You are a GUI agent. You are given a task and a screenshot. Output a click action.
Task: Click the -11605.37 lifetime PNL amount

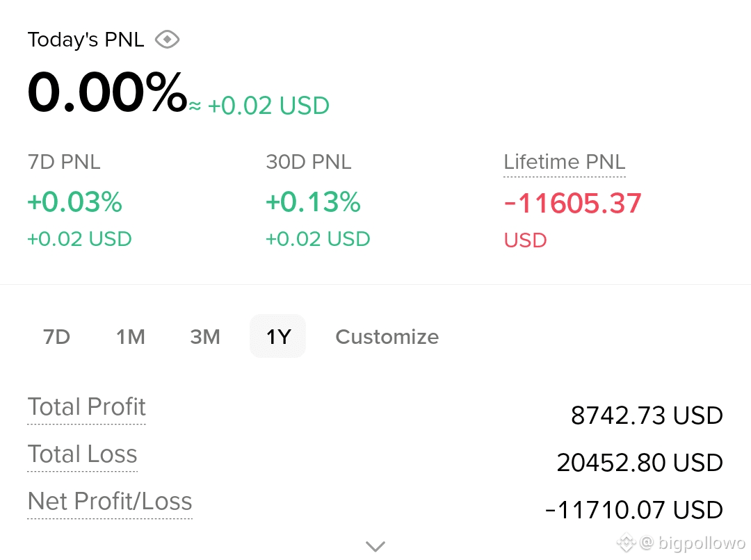572,203
